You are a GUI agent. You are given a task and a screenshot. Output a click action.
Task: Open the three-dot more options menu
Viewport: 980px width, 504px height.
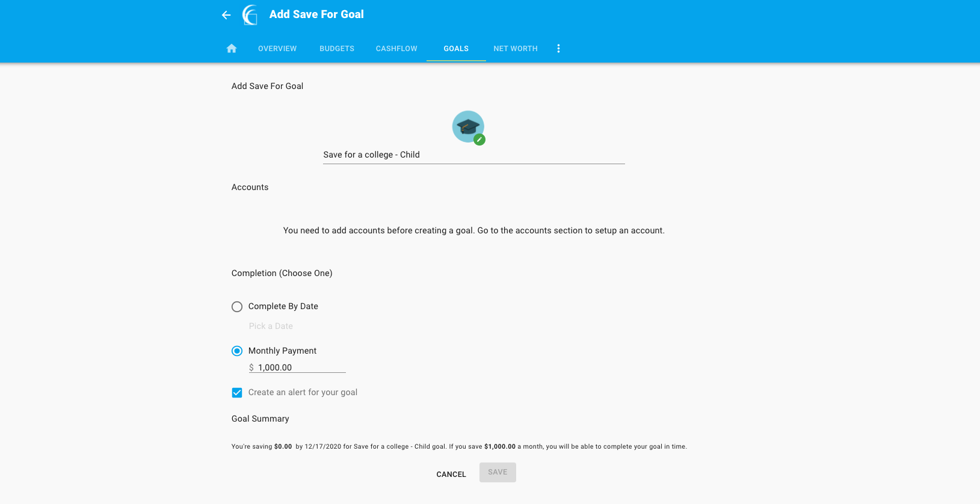(558, 49)
